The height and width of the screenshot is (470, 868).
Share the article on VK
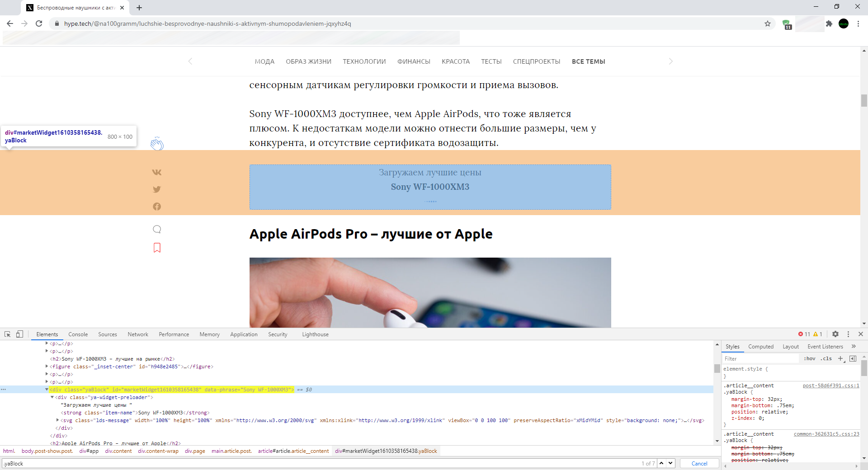(x=156, y=172)
